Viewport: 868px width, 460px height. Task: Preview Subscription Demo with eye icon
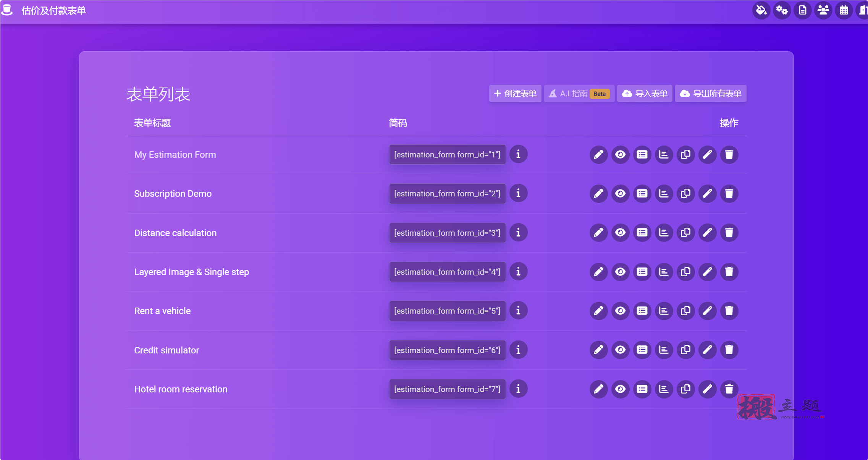click(620, 194)
